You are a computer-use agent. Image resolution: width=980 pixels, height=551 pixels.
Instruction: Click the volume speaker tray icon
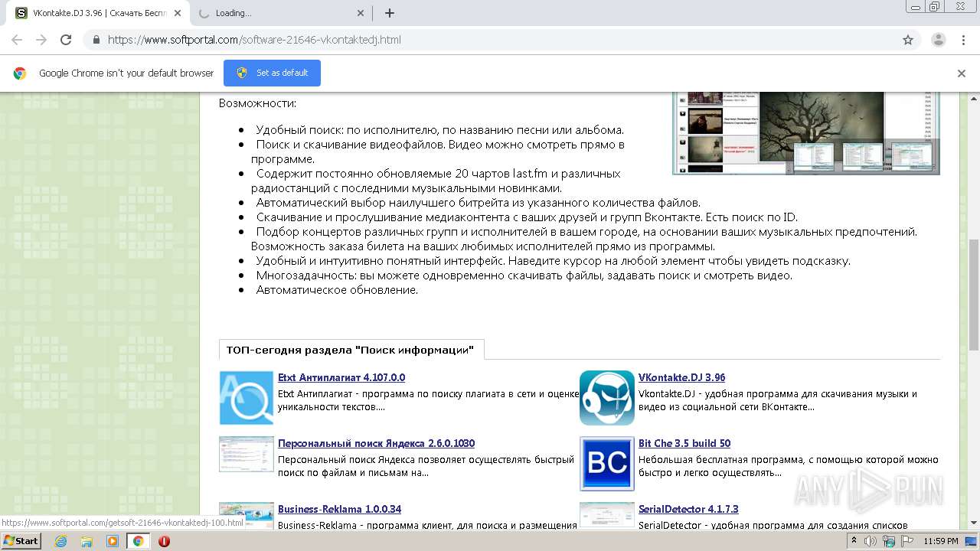(871, 541)
